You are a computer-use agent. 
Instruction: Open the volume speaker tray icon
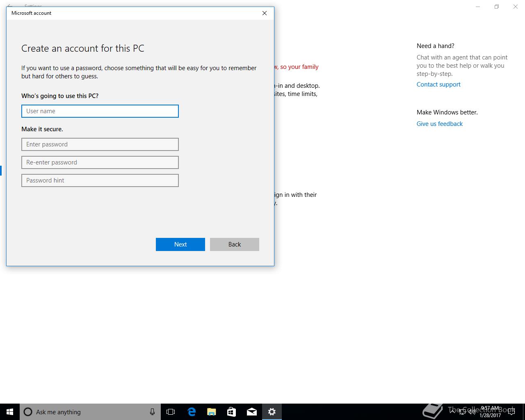point(472,412)
